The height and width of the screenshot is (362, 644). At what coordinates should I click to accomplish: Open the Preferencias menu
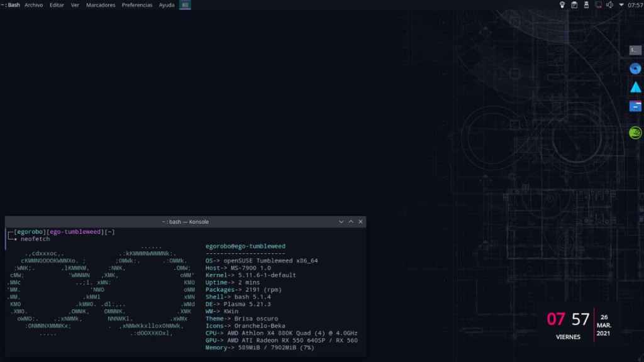137,5
